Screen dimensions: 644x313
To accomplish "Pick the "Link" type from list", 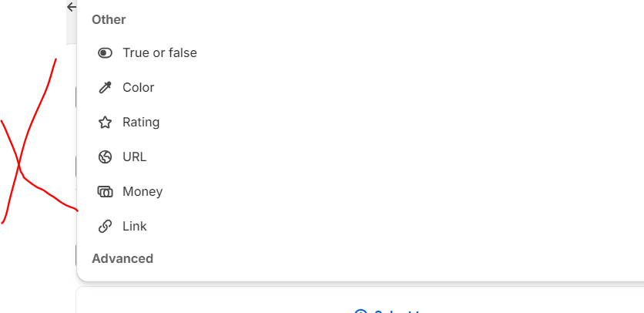I will pyautogui.click(x=135, y=227).
